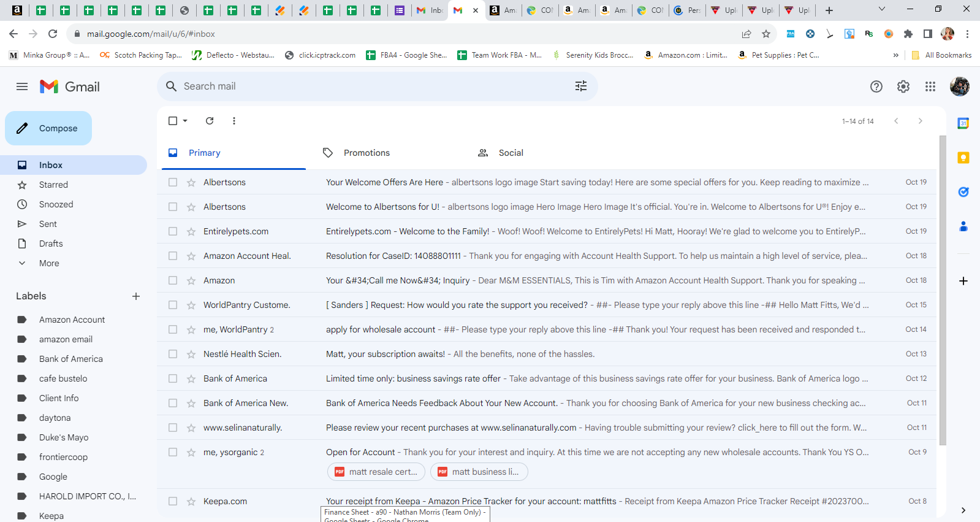980x522 pixels.
Task: Open search options filter icon
Action: (x=581, y=86)
